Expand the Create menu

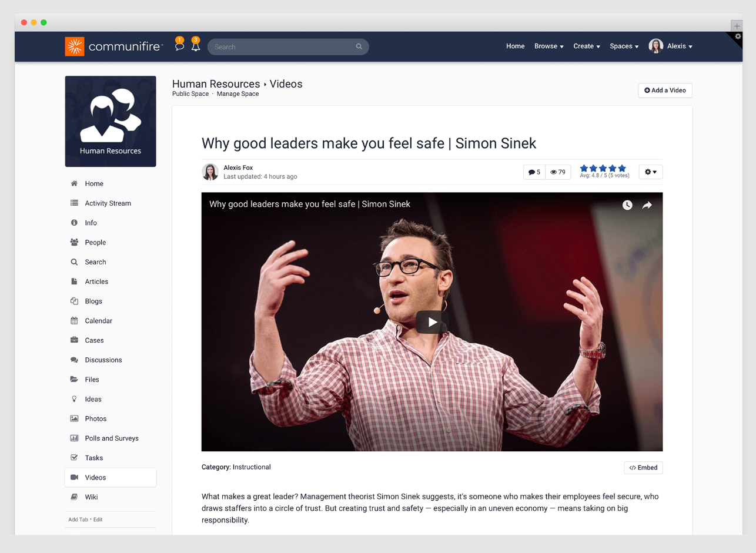[x=586, y=46]
